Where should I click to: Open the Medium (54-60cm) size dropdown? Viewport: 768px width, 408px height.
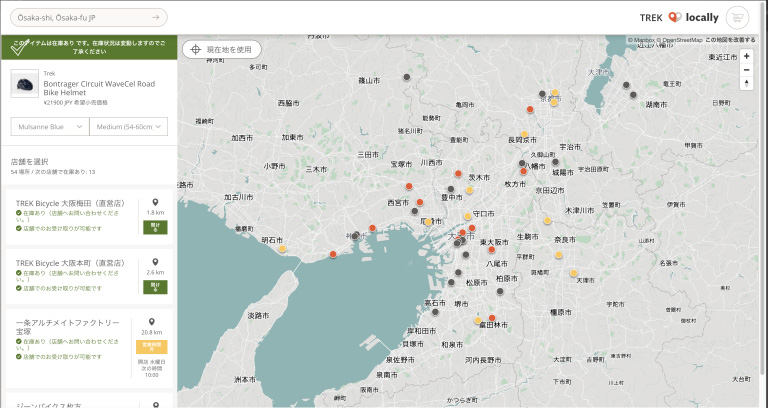128,126
